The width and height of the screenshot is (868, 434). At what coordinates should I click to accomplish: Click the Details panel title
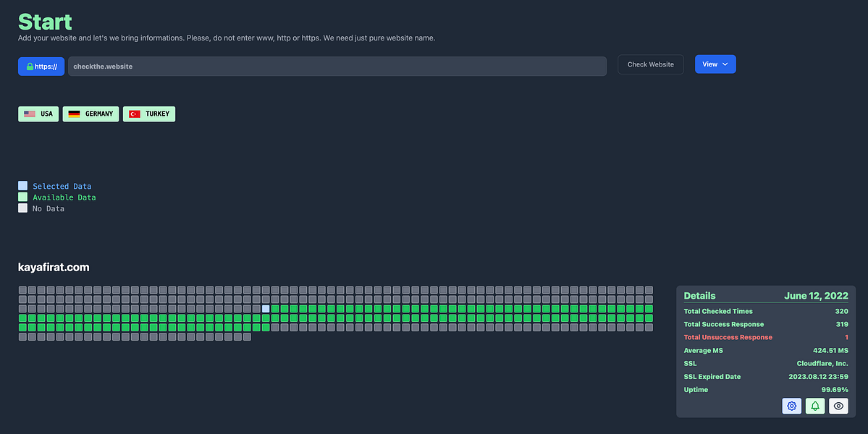coord(700,296)
